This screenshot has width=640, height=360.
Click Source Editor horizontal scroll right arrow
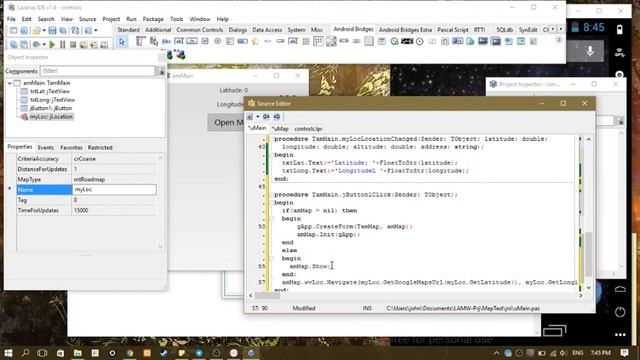(x=580, y=295)
